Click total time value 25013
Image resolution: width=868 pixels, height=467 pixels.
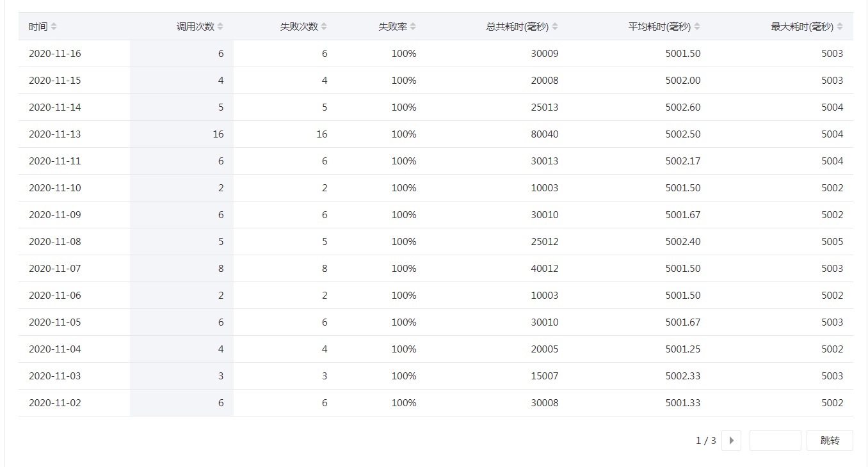click(x=545, y=107)
